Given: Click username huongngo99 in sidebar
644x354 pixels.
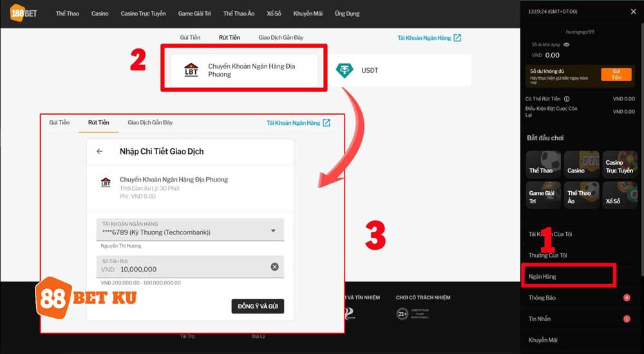Looking at the screenshot, I should (580, 32).
